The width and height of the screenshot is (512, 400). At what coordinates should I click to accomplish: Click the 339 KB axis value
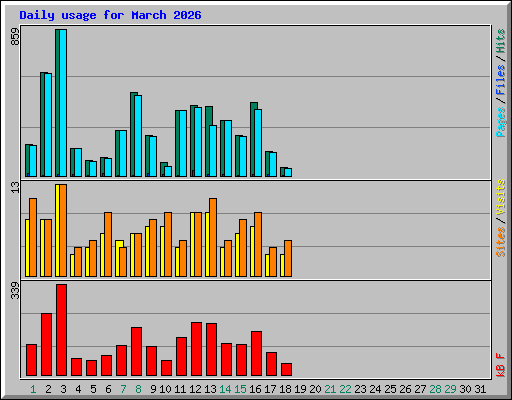tap(15, 291)
